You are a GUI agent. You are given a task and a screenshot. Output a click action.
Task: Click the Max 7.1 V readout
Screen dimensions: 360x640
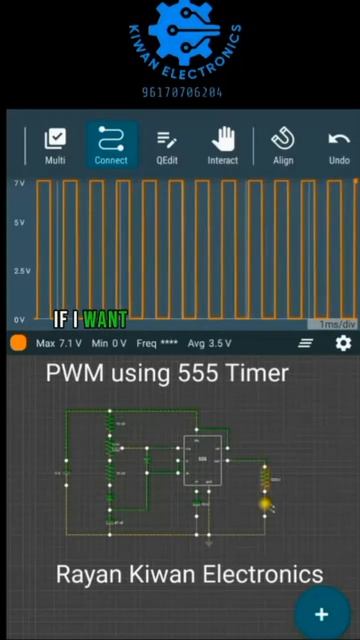(59, 343)
